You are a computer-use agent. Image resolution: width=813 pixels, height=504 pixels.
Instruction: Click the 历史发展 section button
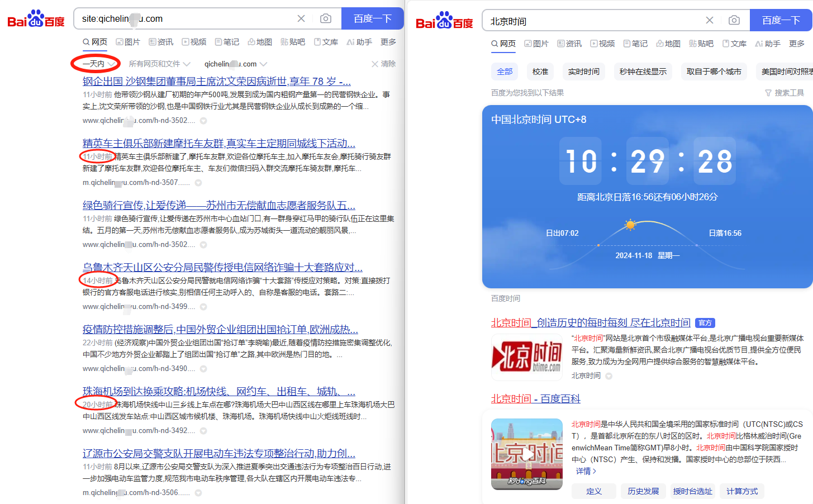[643, 491]
